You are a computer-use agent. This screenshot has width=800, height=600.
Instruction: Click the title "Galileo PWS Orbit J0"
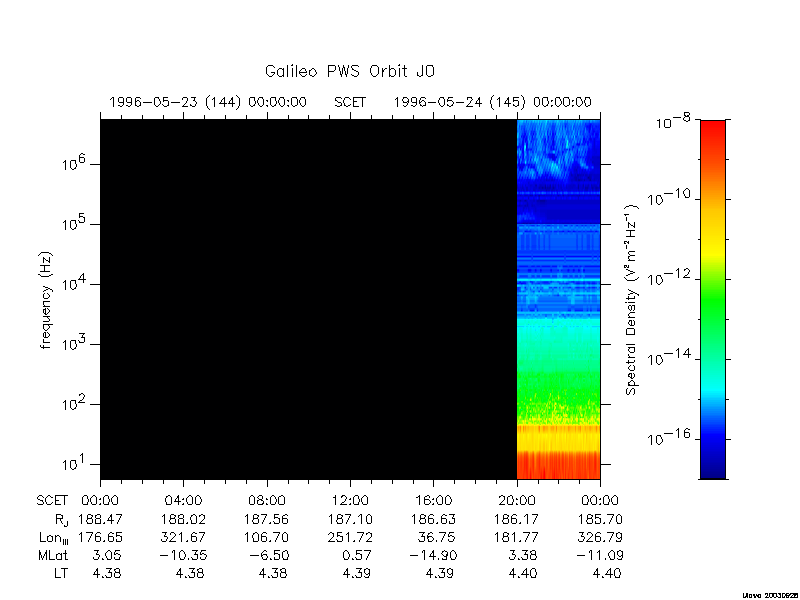point(349,71)
